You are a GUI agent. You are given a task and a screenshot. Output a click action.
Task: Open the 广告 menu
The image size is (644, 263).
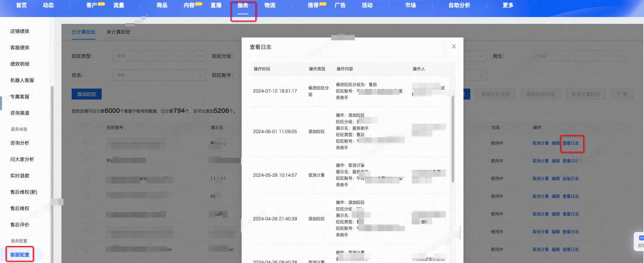340,5
